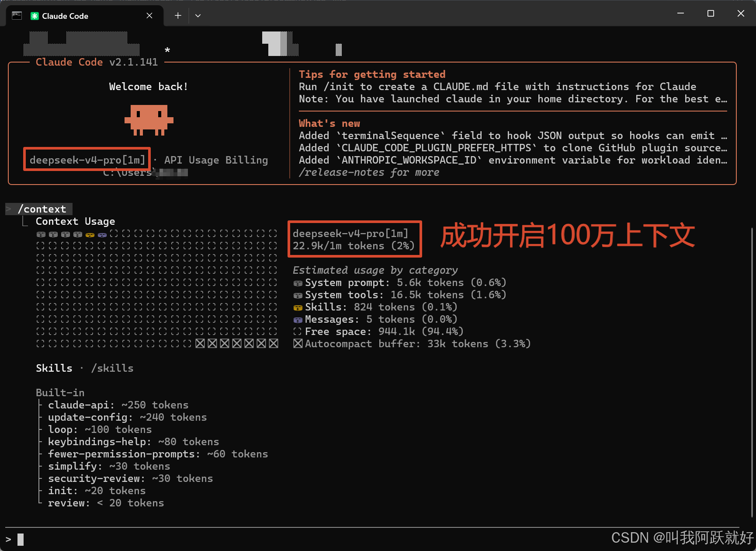Click the 'ANTHROPIC_WORKSPACE_ID' release note line
756x551 pixels.
(513, 160)
